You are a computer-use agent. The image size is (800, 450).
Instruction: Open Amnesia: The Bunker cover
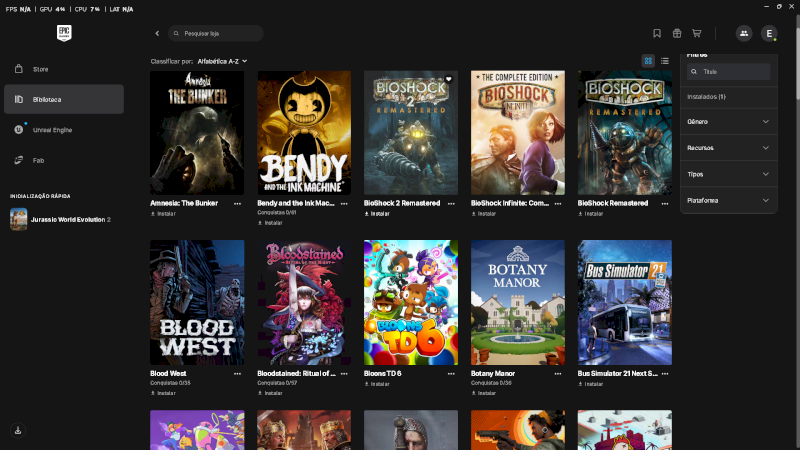click(197, 133)
